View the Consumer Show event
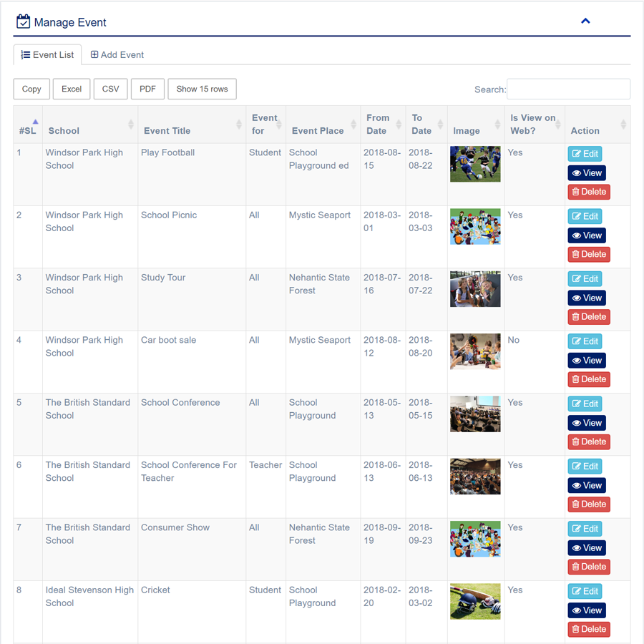 pyautogui.click(x=587, y=547)
